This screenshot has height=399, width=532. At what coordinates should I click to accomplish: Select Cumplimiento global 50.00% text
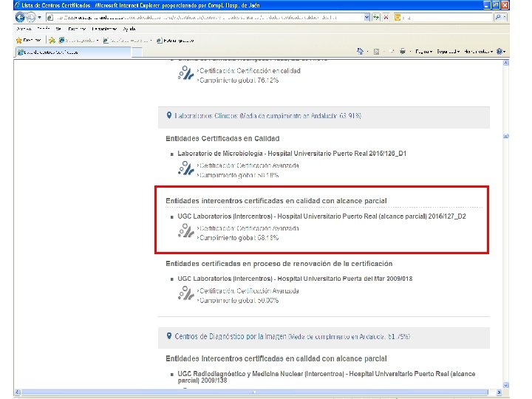coord(239,300)
